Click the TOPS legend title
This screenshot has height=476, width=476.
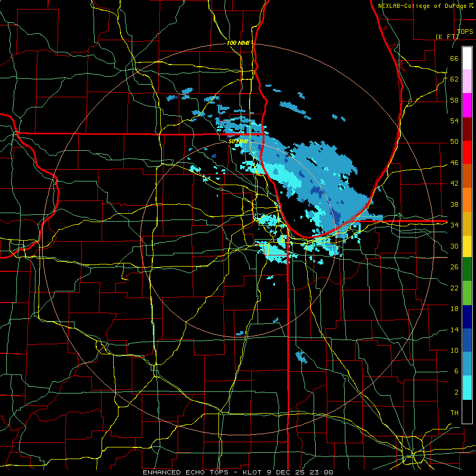(x=465, y=31)
